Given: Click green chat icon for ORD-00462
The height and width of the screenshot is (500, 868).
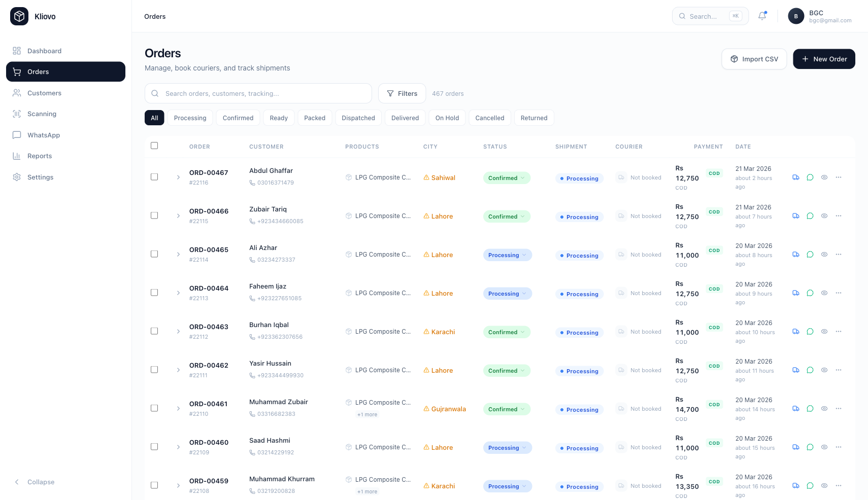Looking at the screenshot, I should [x=810, y=370].
